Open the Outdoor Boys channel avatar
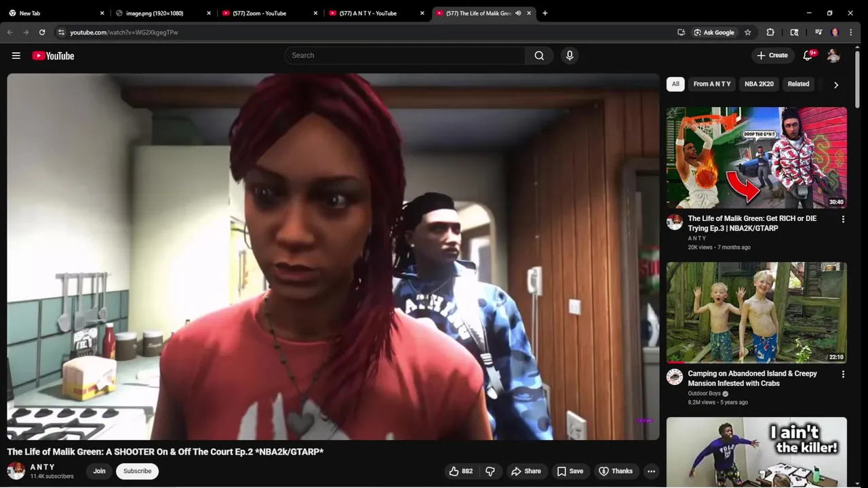Image resolution: width=868 pixels, height=488 pixels. (675, 377)
